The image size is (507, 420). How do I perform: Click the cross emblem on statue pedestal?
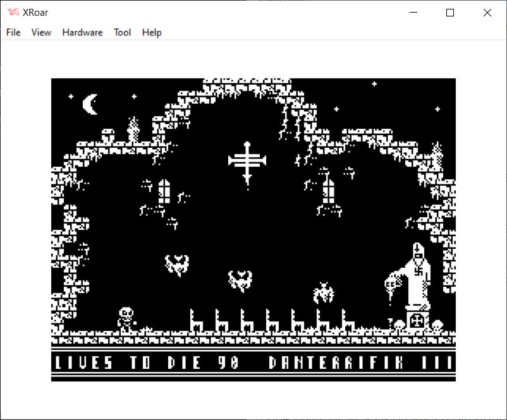click(417, 320)
